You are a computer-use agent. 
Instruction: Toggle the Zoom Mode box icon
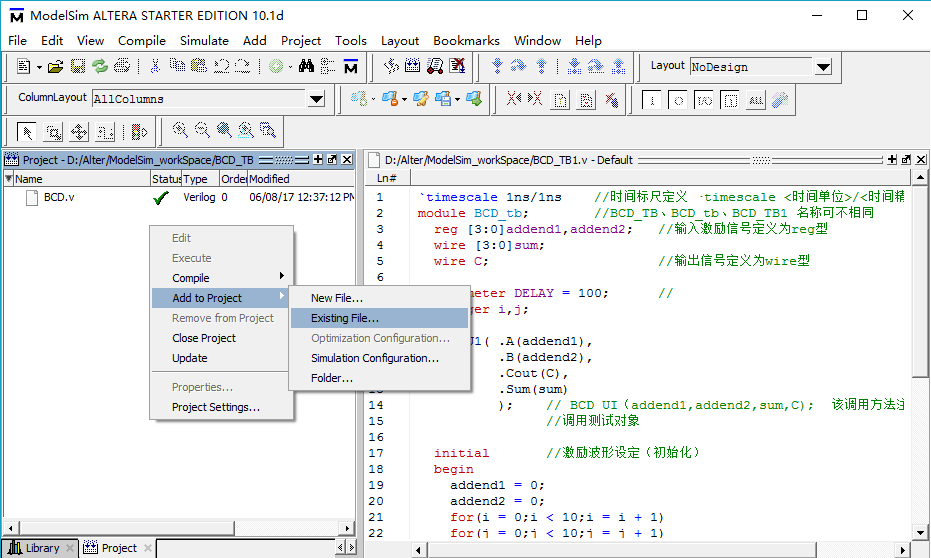[x=53, y=132]
